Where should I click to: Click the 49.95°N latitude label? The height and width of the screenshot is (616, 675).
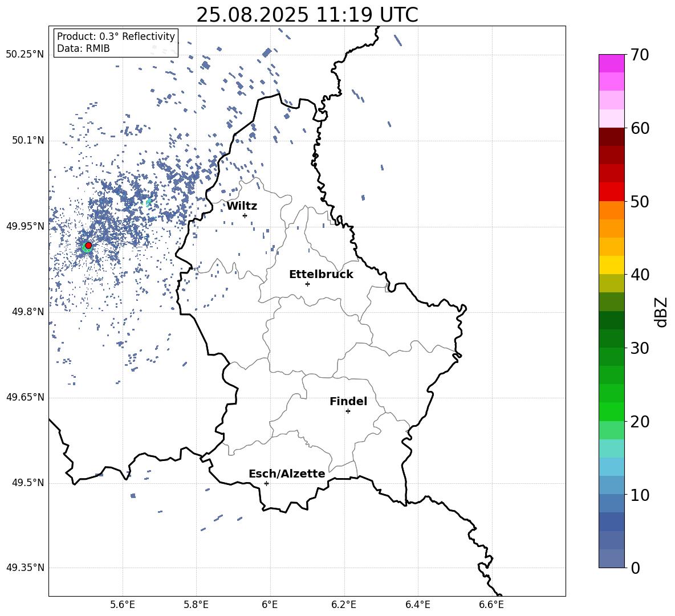tap(25, 226)
